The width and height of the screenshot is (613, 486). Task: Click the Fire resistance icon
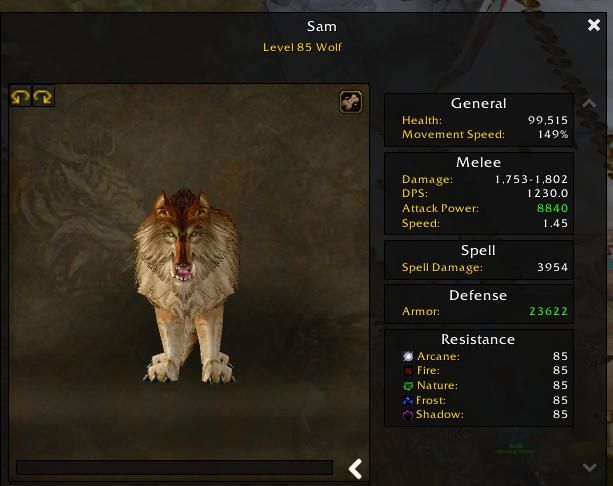(408, 371)
